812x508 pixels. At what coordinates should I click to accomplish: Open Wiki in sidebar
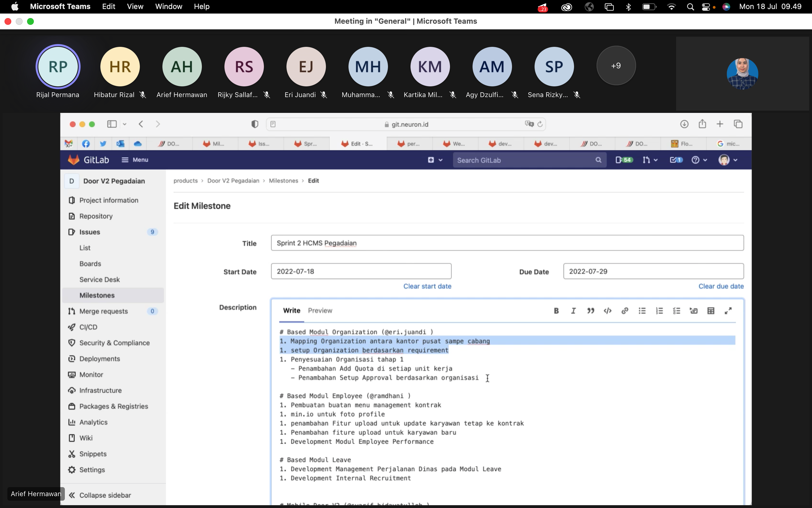(113, 438)
